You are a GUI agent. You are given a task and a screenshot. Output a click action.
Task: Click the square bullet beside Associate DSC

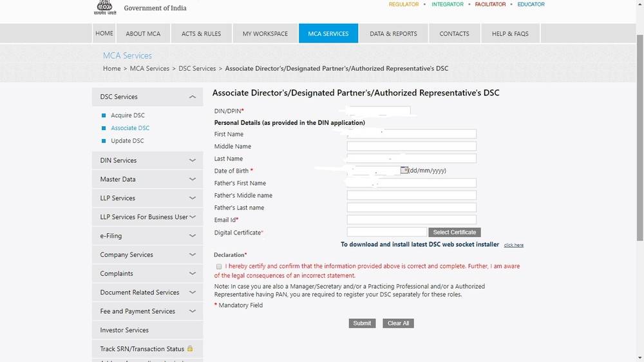[x=104, y=128]
